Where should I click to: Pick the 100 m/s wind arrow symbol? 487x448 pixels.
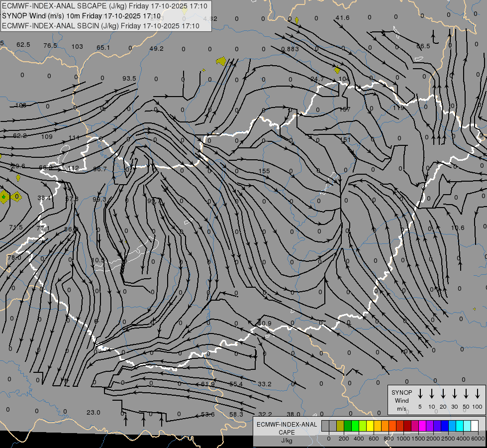point(478,394)
